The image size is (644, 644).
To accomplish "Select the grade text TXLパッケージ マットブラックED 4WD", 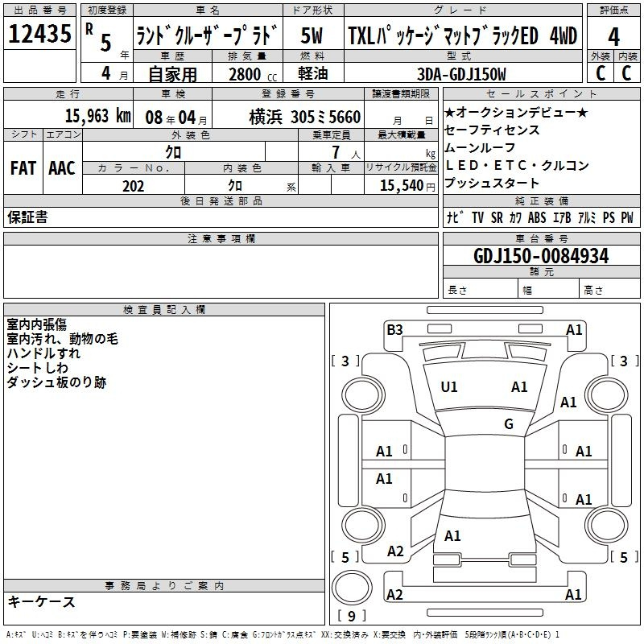I will (x=462, y=35).
